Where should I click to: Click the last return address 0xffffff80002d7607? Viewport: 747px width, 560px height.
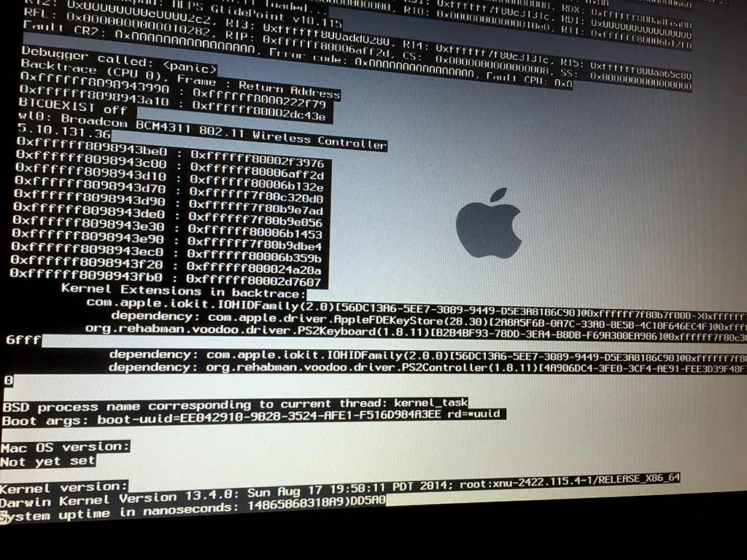coord(253,280)
